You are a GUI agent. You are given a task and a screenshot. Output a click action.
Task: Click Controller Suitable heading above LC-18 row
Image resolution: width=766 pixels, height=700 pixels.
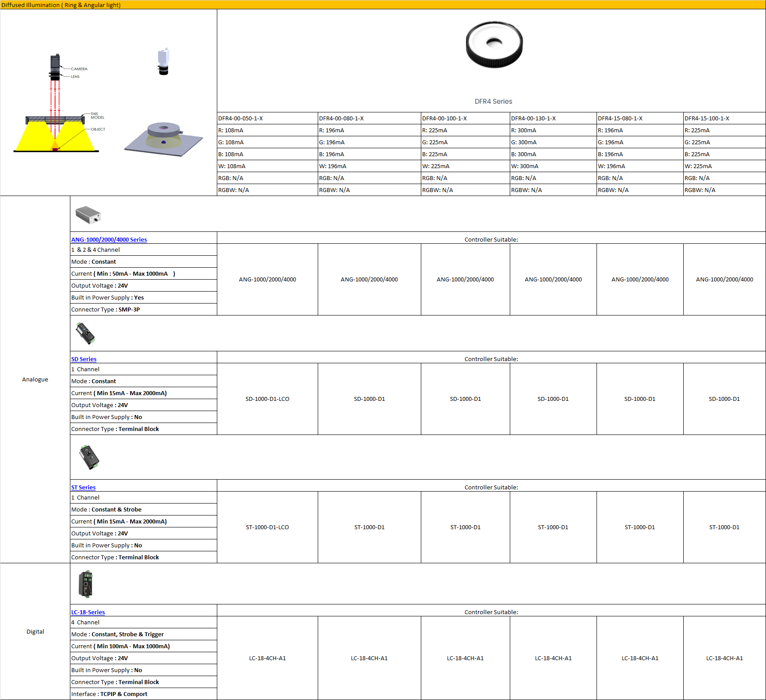tap(491, 612)
